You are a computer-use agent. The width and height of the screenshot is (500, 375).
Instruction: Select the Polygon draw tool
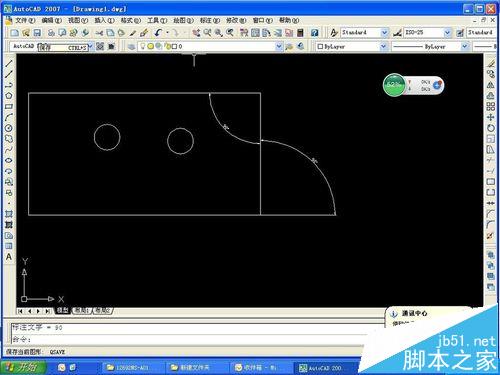coord(9,96)
